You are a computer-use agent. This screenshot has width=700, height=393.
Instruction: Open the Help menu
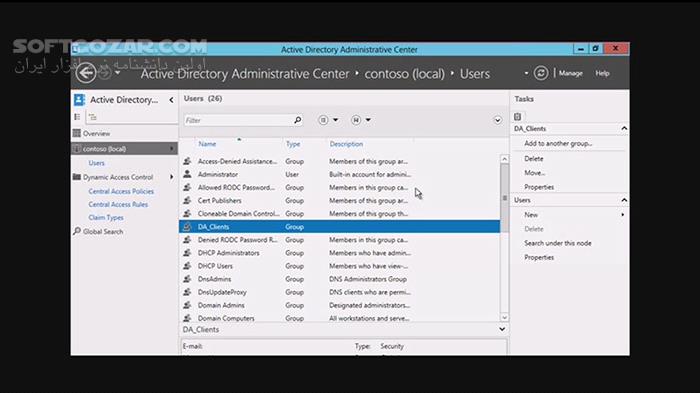click(602, 73)
